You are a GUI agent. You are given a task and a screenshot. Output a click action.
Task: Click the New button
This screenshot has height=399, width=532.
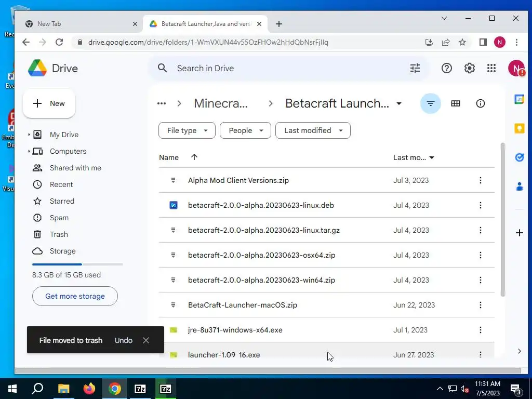coord(49,103)
